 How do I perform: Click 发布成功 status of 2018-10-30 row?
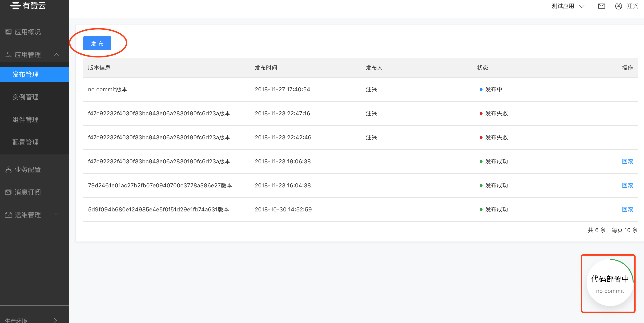(x=496, y=210)
